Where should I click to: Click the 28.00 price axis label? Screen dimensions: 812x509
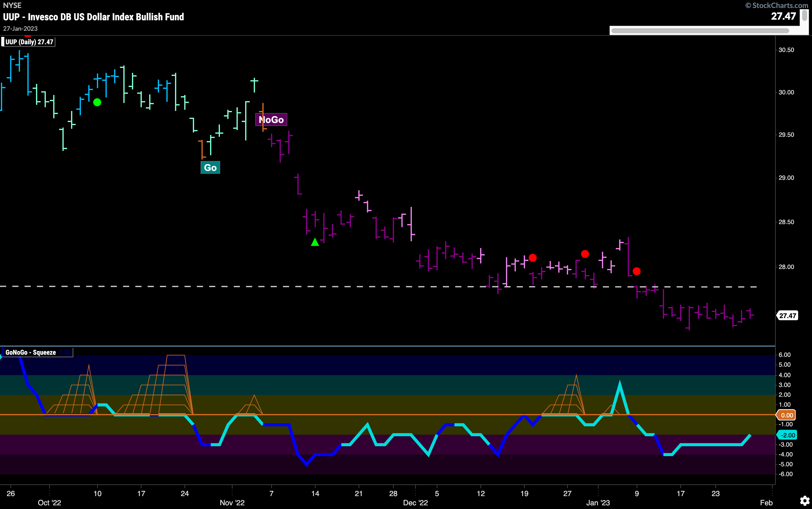[x=786, y=267]
